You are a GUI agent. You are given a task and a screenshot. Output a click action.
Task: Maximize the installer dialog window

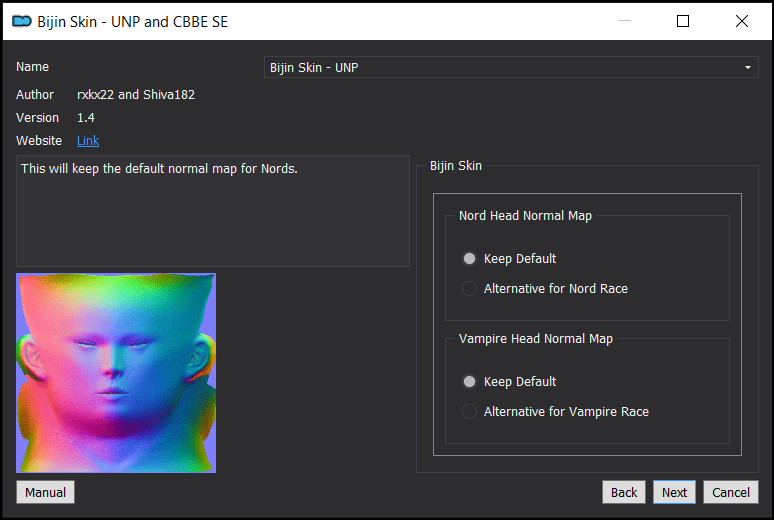[683, 21]
